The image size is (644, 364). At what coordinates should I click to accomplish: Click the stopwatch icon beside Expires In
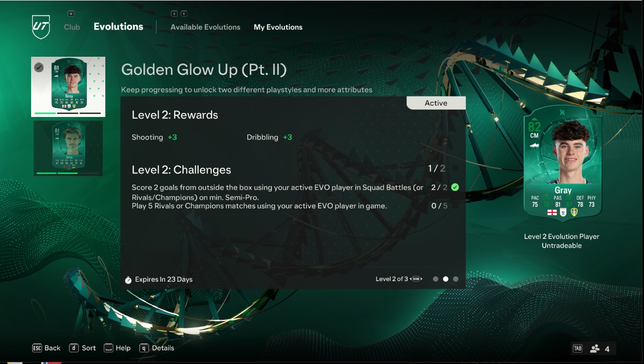pyautogui.click(x=128, y=280)
